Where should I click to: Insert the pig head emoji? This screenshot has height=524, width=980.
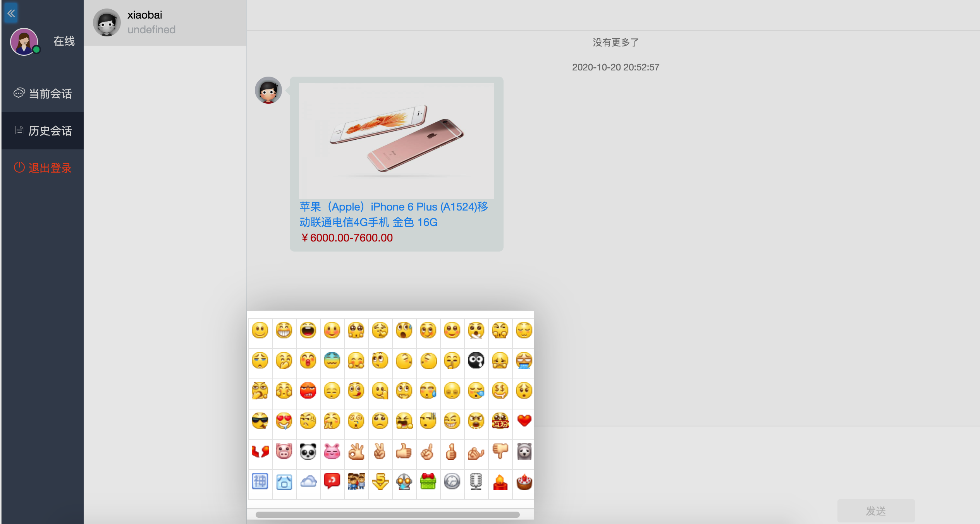(284, 451)
